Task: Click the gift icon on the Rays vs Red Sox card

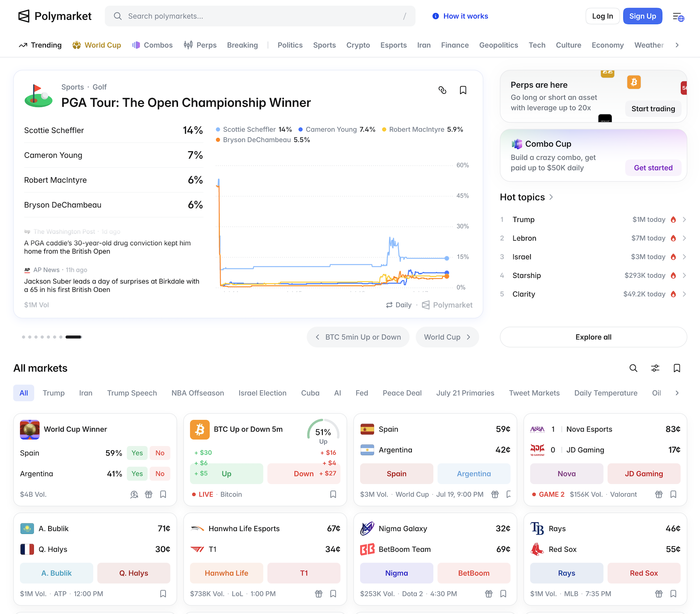Action: (658, 594)
